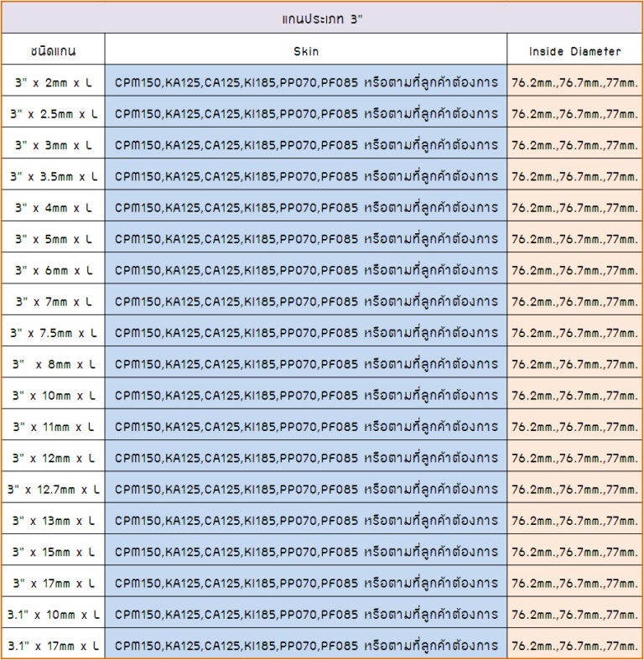Click the 3" x 12.7mm x L cell
This screenshot has width=644, height=660.
click(x=54, y=487)
